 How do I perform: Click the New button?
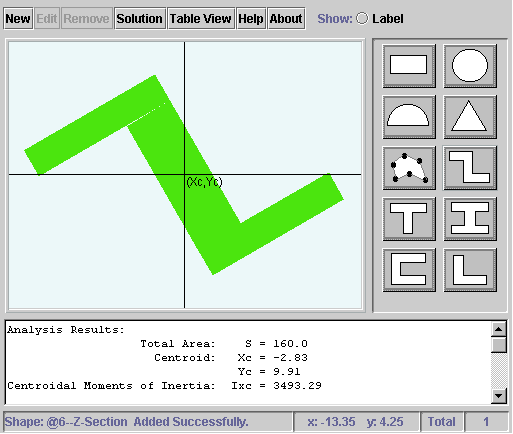coord(18,19)
